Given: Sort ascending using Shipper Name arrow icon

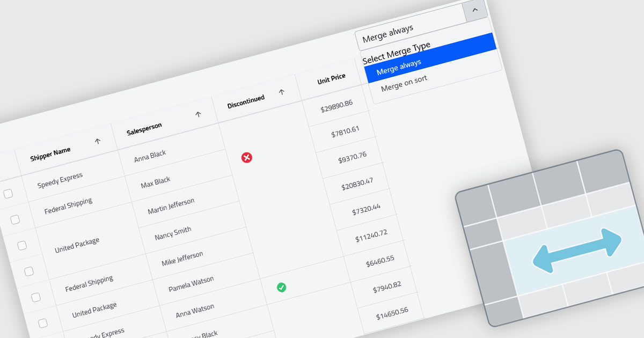Looking at the screenshot, I should pyautogui.click(x=98, y=141).
